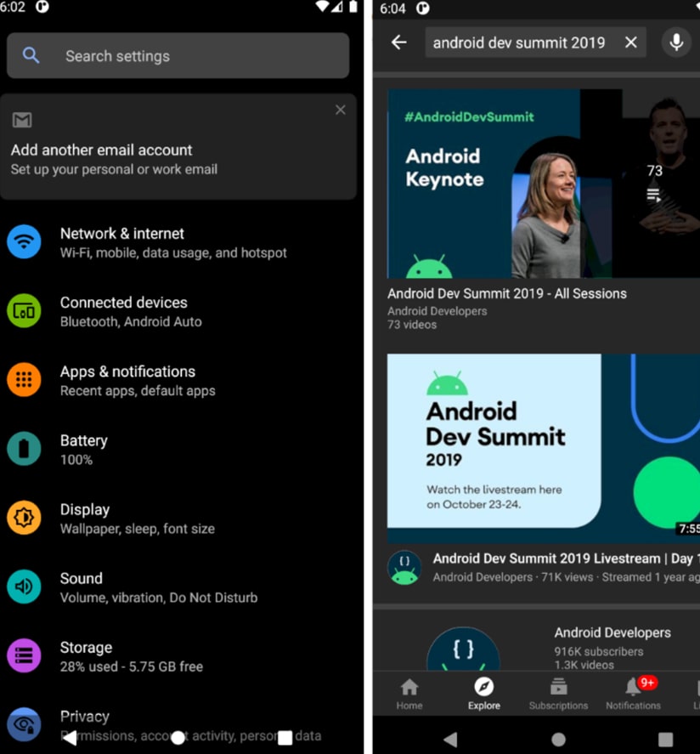Screen dimensions: 700x754
Task: Clear the YouTube search text
Action: pos(631,43)
